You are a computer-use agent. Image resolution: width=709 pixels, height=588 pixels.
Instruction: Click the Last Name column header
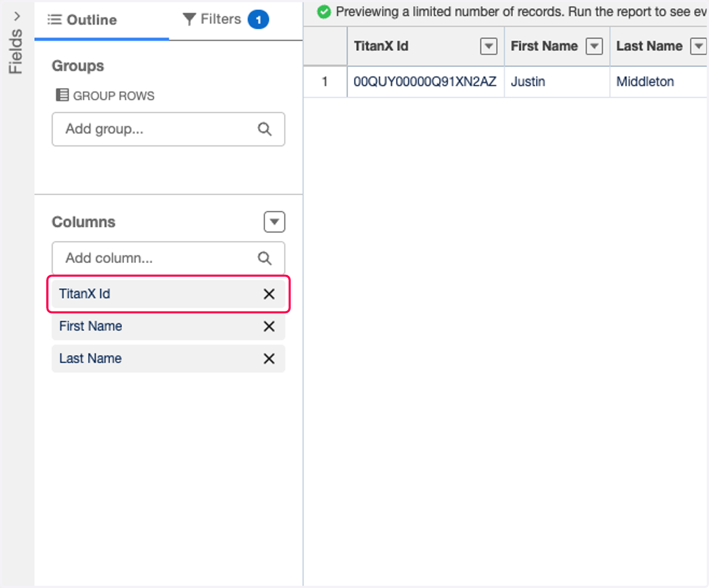[x=659, y=46]
